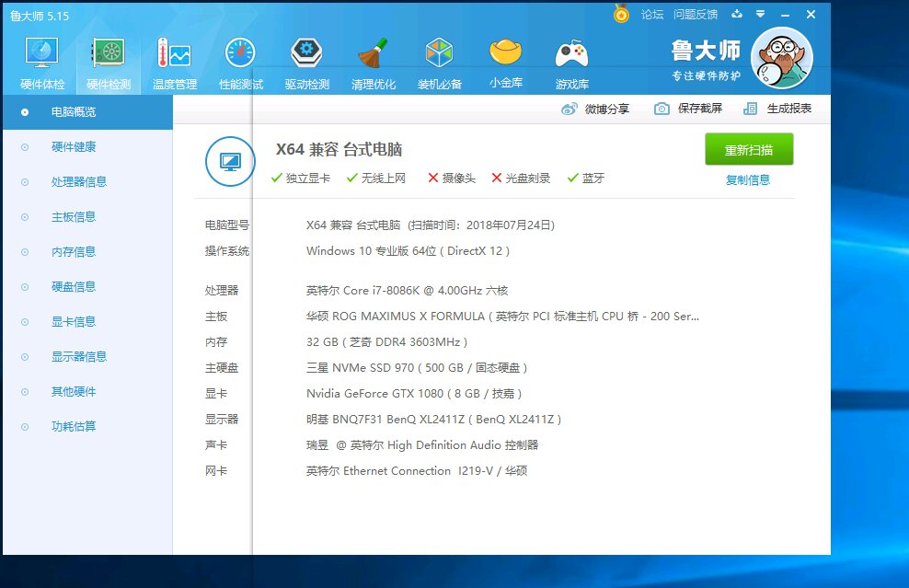
Task: Click the 复制信息 copy info link
Action: click(x=747, y=180)
